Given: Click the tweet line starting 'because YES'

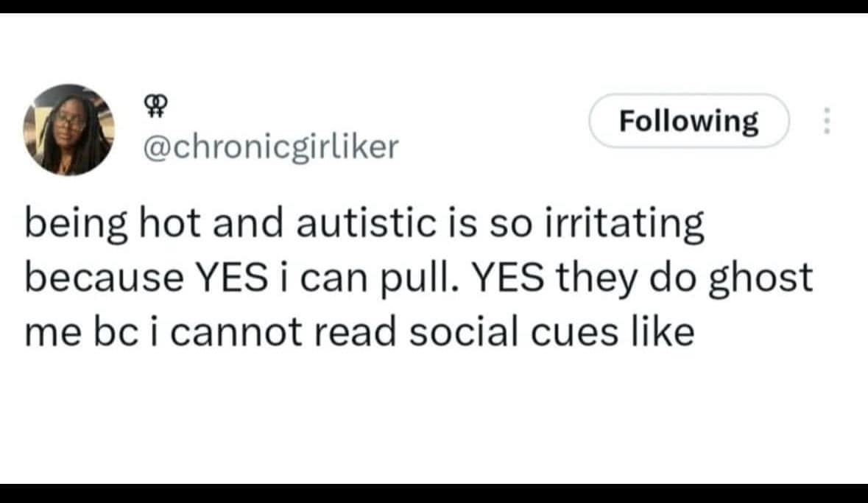Looking at the screenshot, I should [x=418, y=278].
